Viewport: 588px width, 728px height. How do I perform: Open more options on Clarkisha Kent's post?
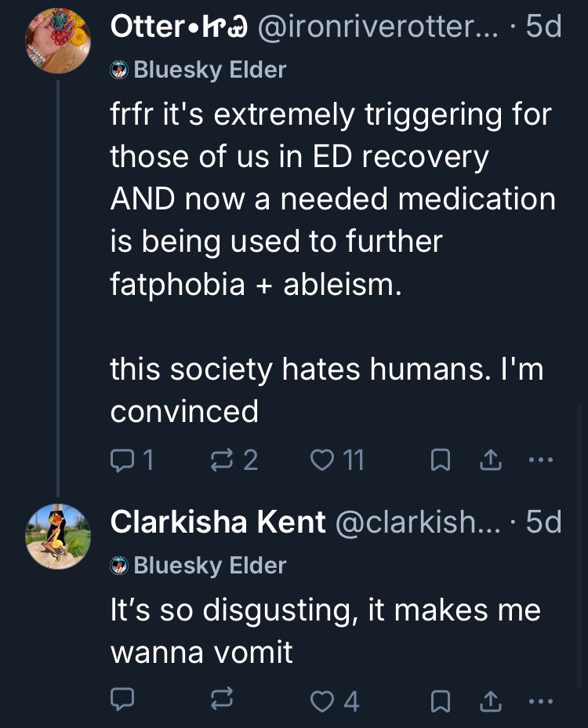541,699
